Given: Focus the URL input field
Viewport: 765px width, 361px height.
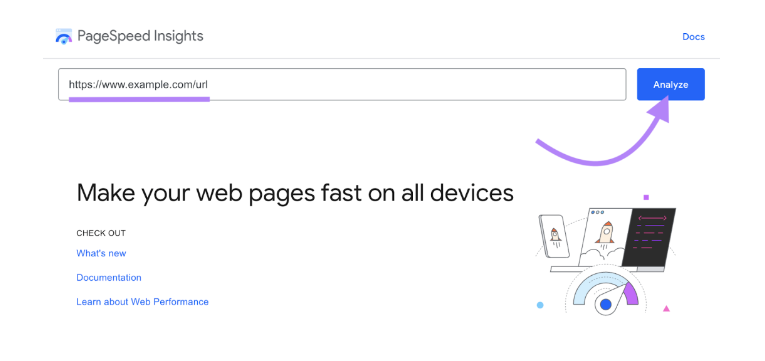Looking at the screenshot, I should (342, 84).
